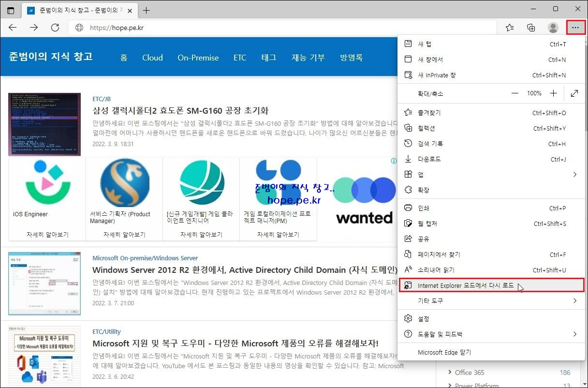Open the ETC/Utility category link

[x=106, y=331]
